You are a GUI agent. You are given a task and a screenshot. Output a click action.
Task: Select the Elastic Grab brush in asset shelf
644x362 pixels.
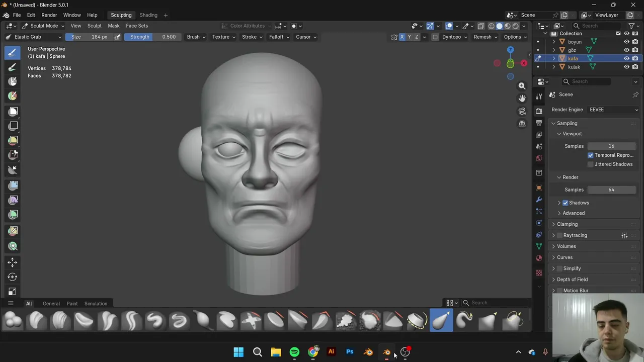coord(441,321)
